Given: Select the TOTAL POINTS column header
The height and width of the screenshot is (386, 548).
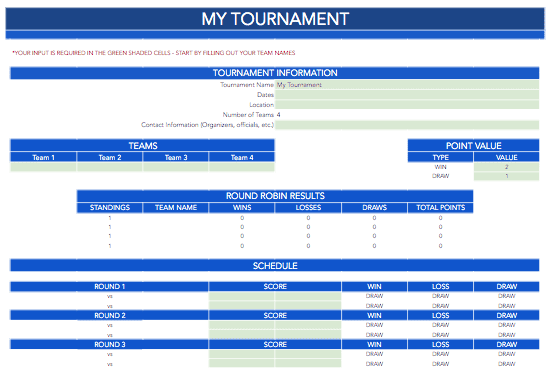Looking at the screenshot, I should (x=440, y=208).
